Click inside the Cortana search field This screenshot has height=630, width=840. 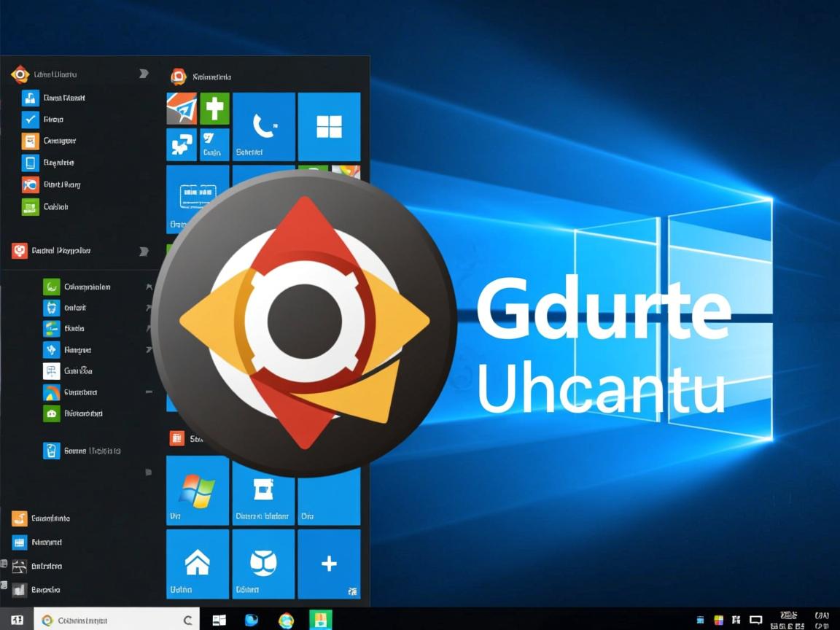pos(117,619)
